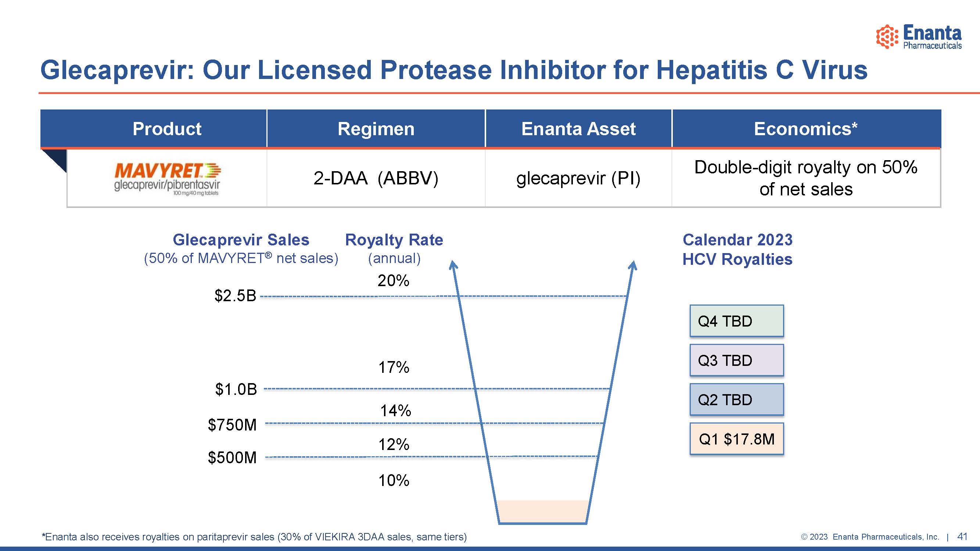The height and width of the screenshot is (551, 980).
Task: Click the Enanta Pharmaceuticals logo
Action: [x=919, y=36]
